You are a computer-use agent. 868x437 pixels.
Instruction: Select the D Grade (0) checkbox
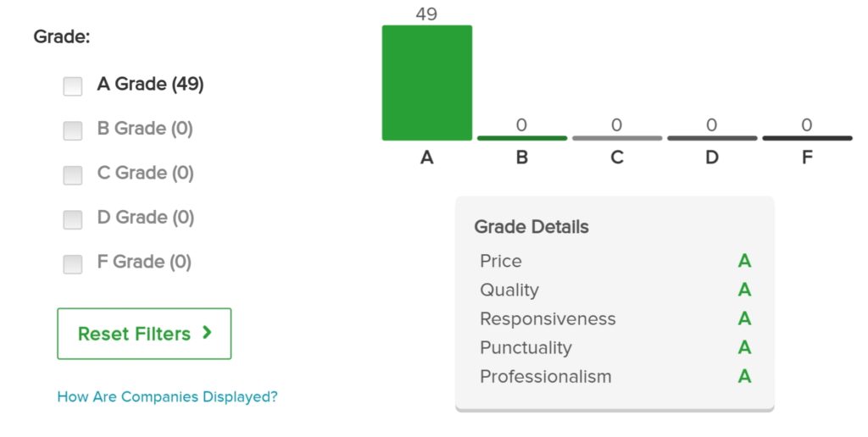(x=73, y=219)
